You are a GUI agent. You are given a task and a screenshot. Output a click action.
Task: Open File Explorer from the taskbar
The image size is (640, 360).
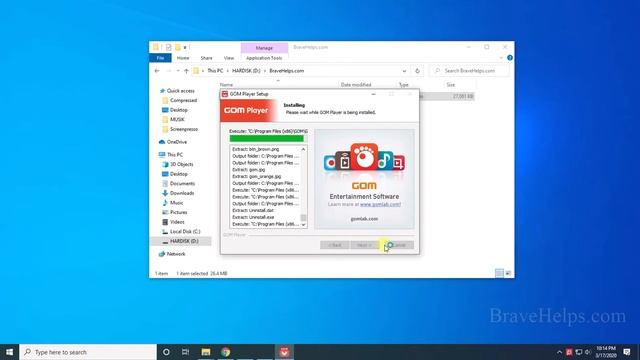pyautogui.click(x=206, y=352)
